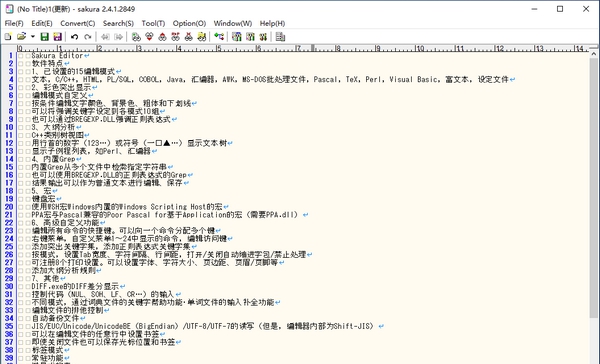600x364 pixels.
Task: Click the last toolbar icon with document lines
Action: 280,37
